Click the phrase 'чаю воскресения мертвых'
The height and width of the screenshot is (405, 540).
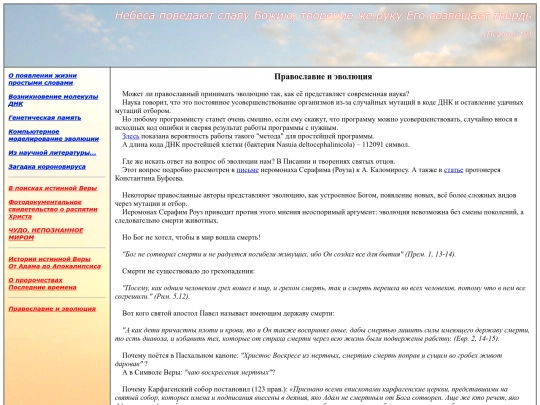pyautogui.click(x=228, y=372)
